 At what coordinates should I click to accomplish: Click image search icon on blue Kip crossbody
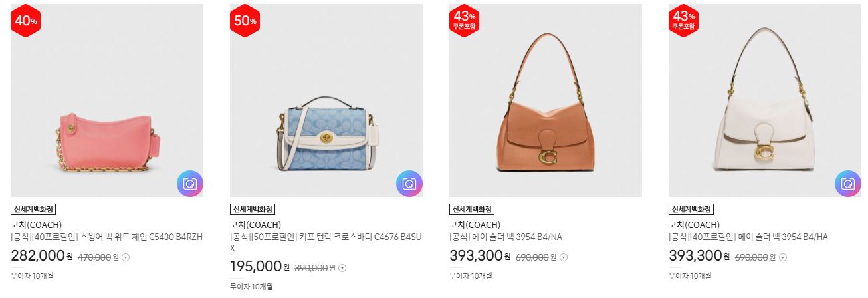point(409,184)
